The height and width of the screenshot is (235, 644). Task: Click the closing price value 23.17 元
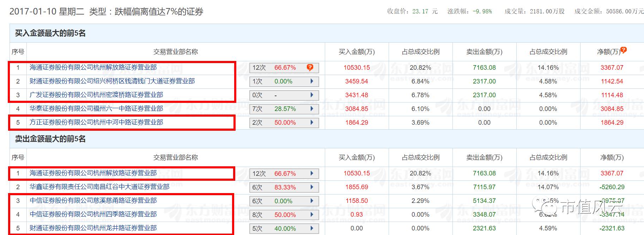point(425,11)
